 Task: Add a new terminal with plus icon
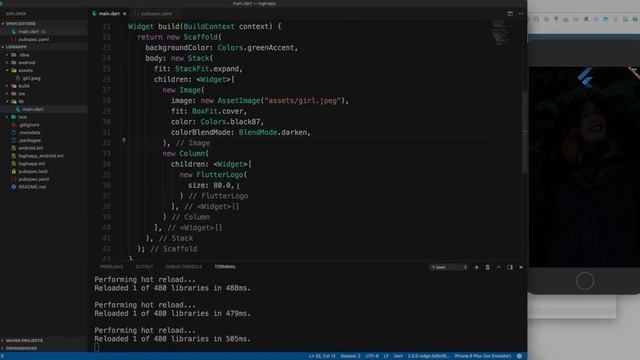coord(476,267)
